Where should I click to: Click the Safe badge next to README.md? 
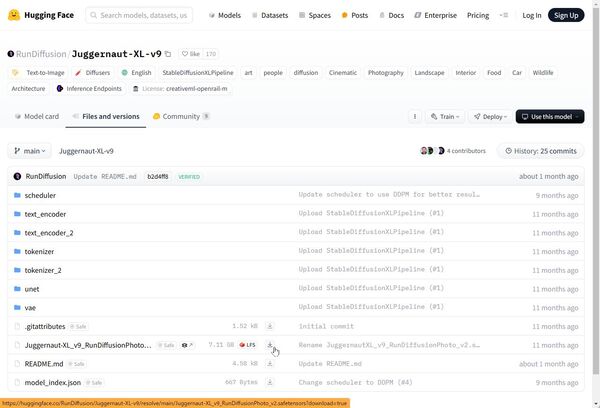(x=77, y=364)
